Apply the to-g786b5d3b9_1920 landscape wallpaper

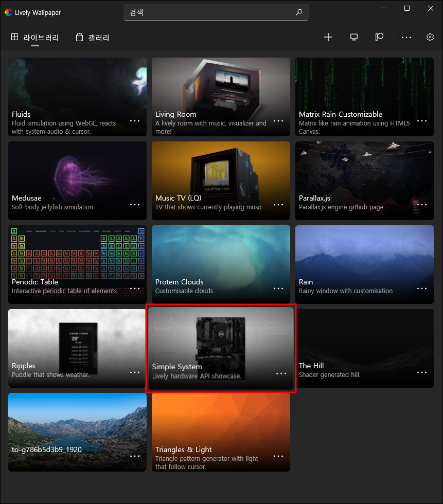(x=78, y=432)
